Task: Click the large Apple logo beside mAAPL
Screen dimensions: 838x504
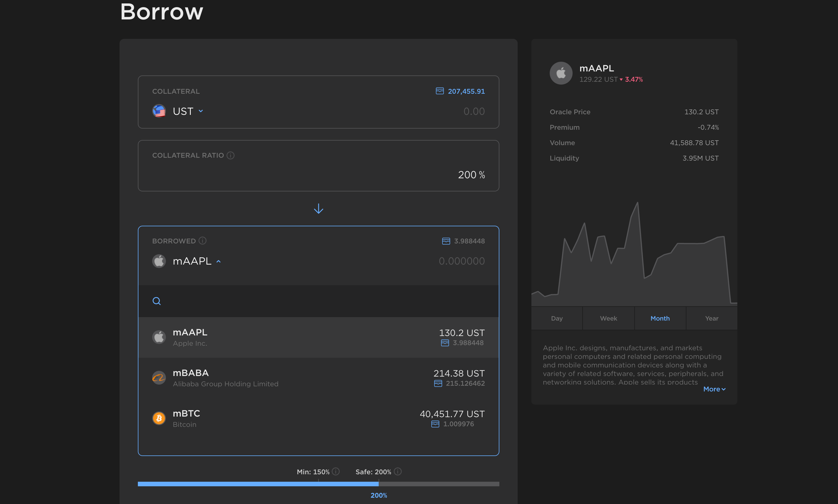Action: [561, 73]
